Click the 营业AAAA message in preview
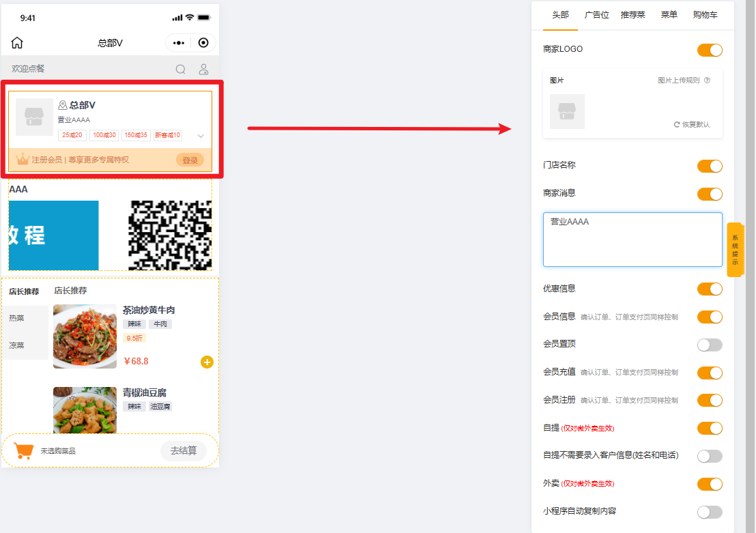The height and width of the screenshot is (533, 756). [x=74, y=119]
